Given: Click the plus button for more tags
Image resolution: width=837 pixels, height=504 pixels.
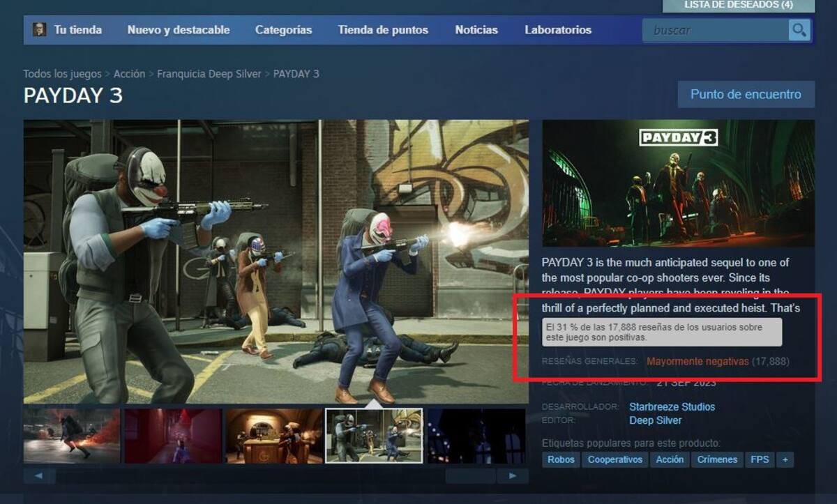Looking at the screenshot, I should (x=785, y=459).
